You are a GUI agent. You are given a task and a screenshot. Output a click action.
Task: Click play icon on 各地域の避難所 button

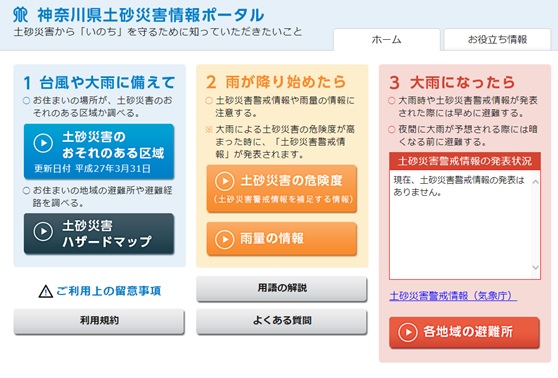[408, 332]
